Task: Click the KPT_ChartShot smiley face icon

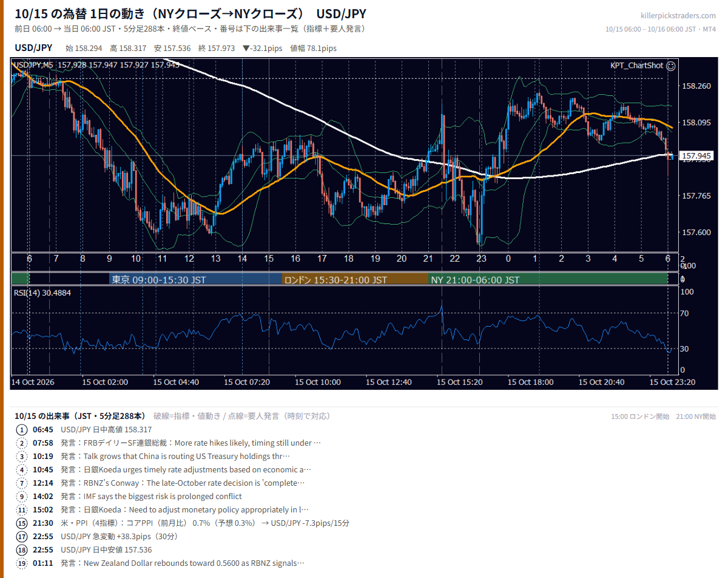Action: point(670,65)
